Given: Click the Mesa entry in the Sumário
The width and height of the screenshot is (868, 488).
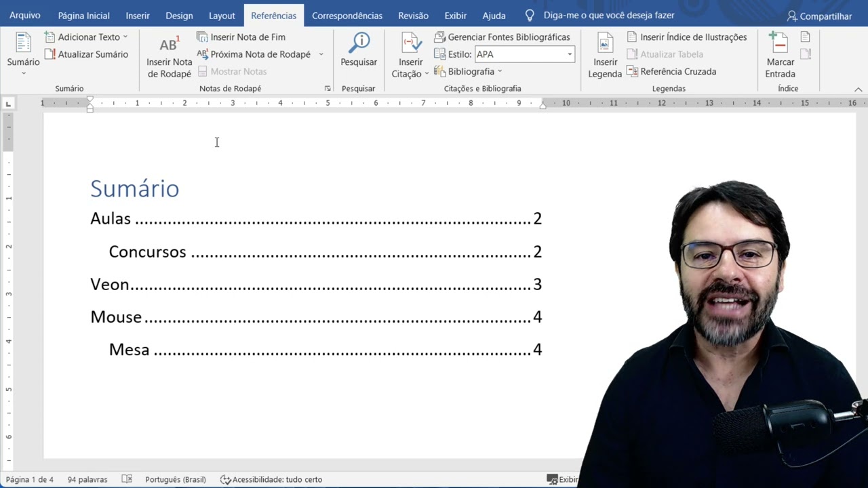Looking at the screenshot, I should point(325,350).
